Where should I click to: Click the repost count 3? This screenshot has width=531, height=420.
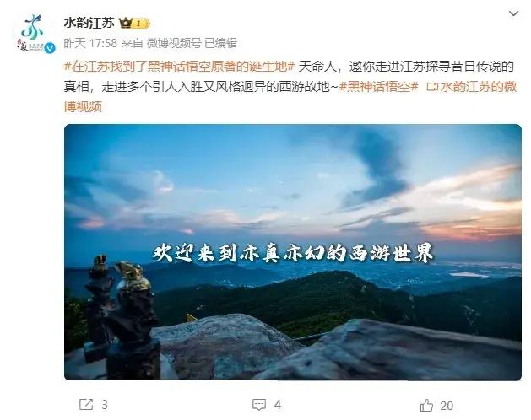click(x=105, y=405)
